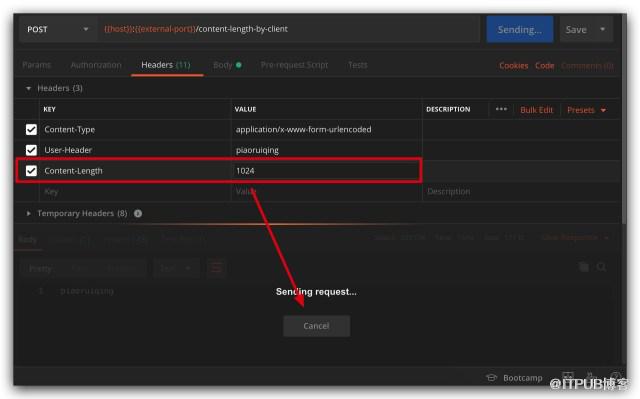Click the vertical scrollbar on right edge
The height and width of the screenshot is (399, 640).
click(624, 118)
